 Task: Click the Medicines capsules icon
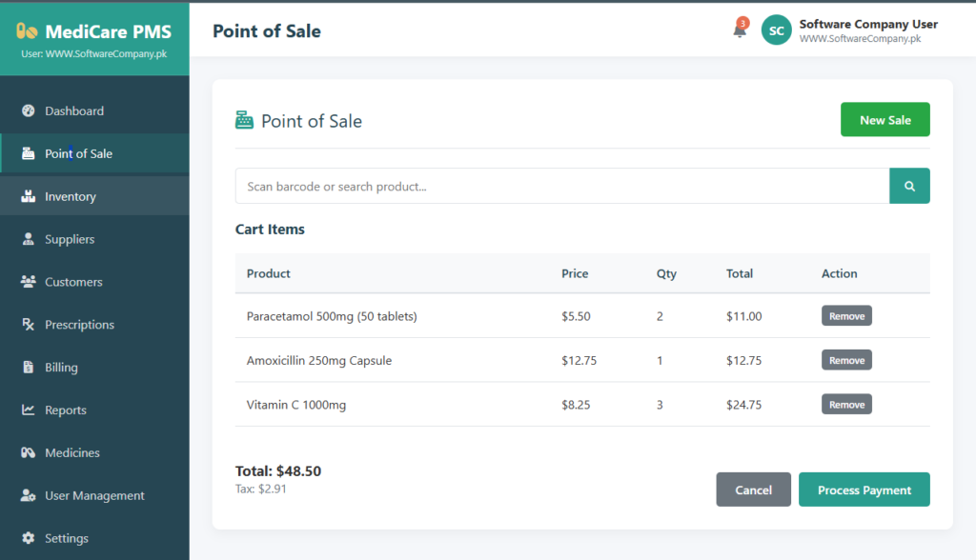[x=28, y=453]
